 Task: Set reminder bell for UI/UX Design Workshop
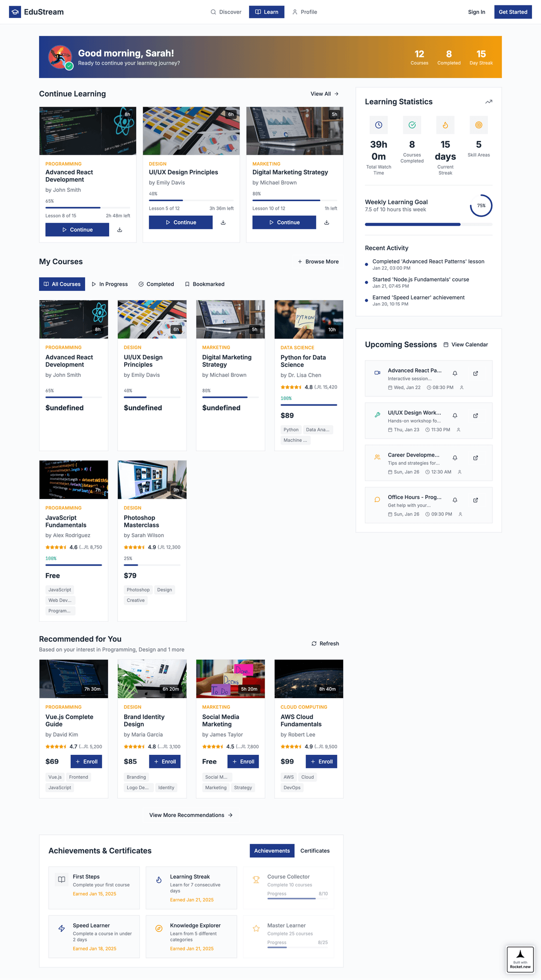455,415
